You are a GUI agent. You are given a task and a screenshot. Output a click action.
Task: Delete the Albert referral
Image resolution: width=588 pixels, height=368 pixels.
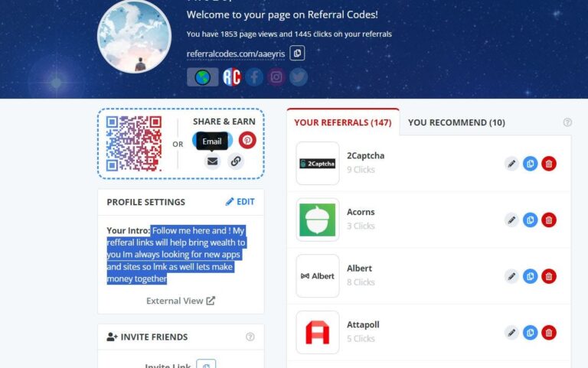tap(549, 276)
